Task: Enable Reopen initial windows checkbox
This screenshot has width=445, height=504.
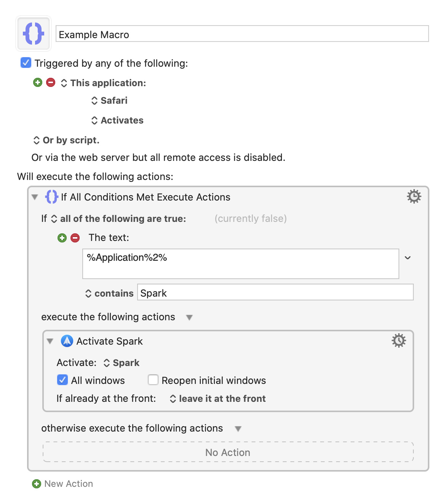Action: click(153, 380)
